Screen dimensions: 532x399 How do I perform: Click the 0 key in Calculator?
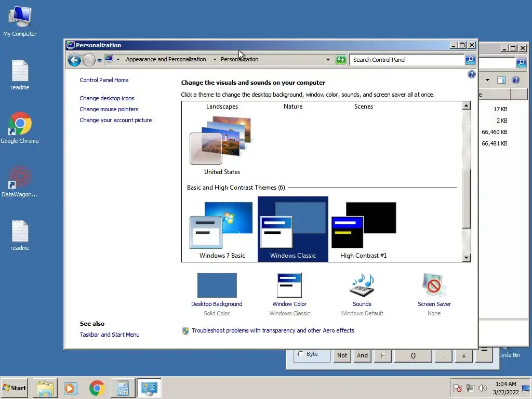[413, 355]
